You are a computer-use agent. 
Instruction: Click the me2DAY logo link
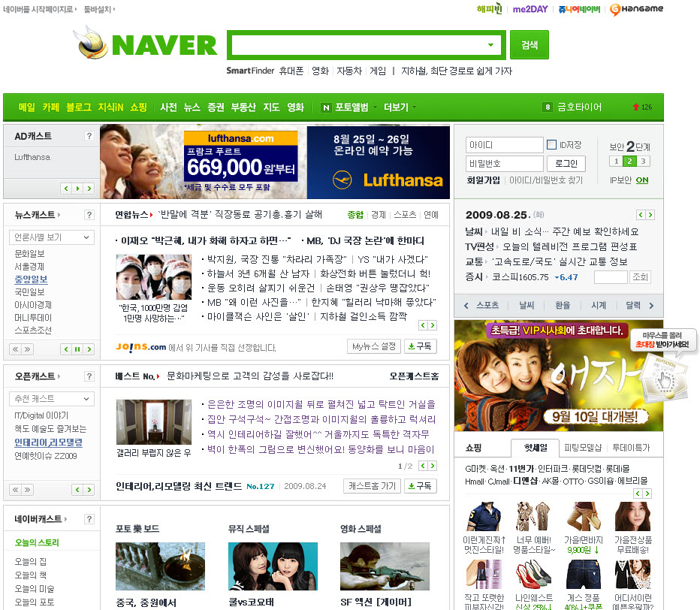click(531, 10)
